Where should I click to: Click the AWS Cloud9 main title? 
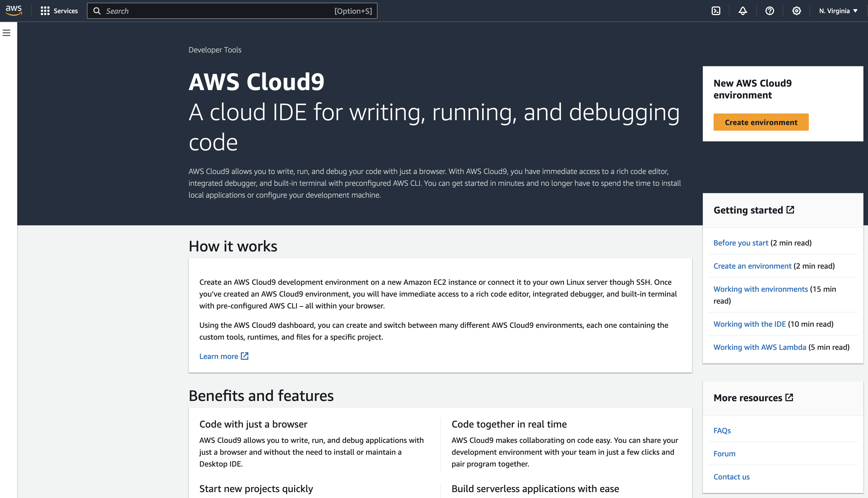click(x=256, y=82)
